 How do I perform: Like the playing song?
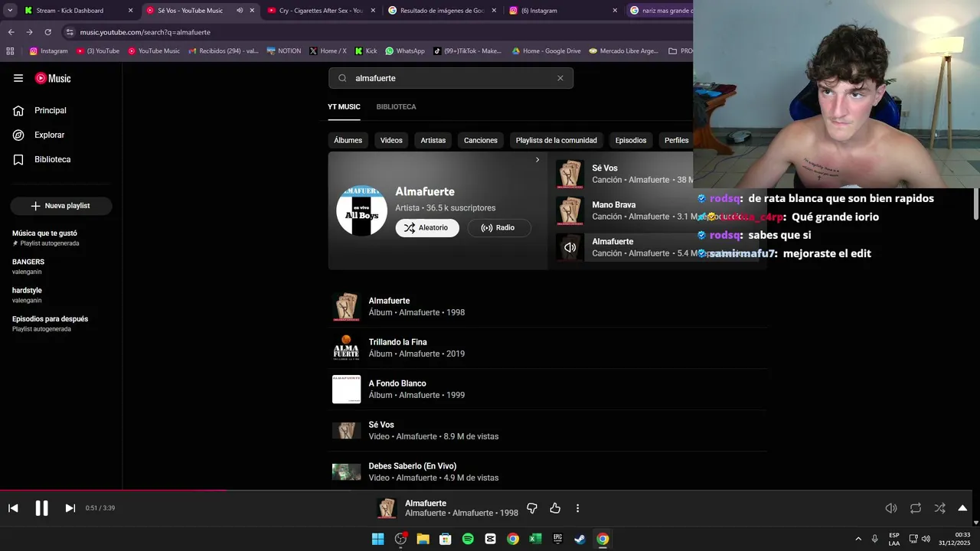click(555, 508)
